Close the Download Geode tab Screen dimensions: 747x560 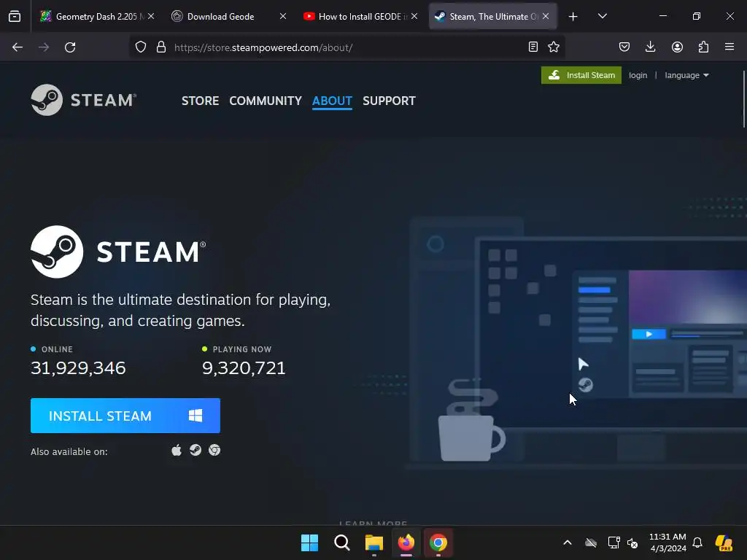[x=283, y=16]
